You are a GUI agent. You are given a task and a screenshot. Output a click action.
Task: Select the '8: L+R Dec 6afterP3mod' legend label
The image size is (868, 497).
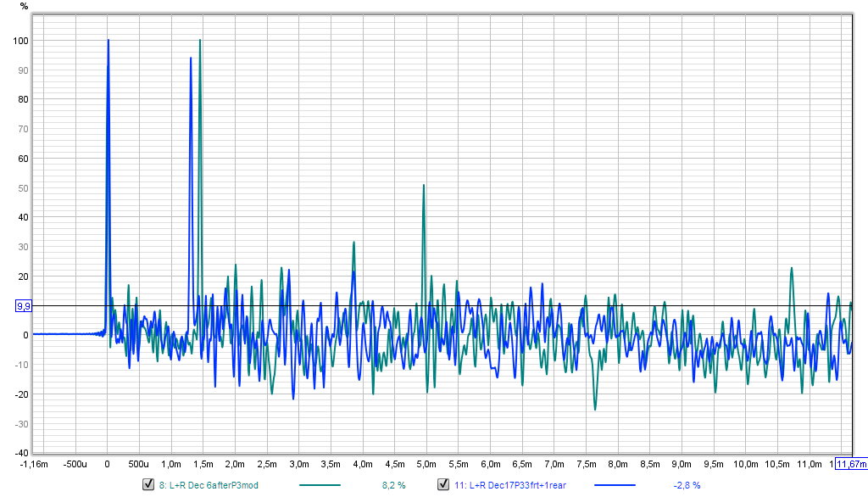click(209, 485)
